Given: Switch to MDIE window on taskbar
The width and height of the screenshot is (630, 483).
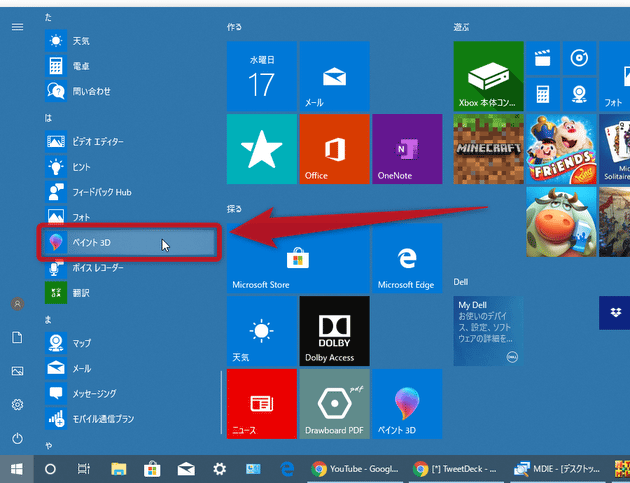Looking at the screenshot, I should point(558,469).
